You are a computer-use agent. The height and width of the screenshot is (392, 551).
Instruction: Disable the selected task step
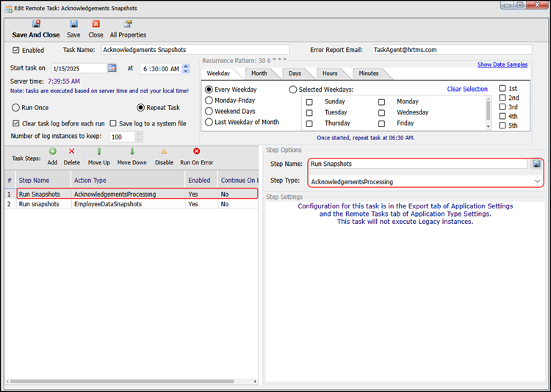164,151
